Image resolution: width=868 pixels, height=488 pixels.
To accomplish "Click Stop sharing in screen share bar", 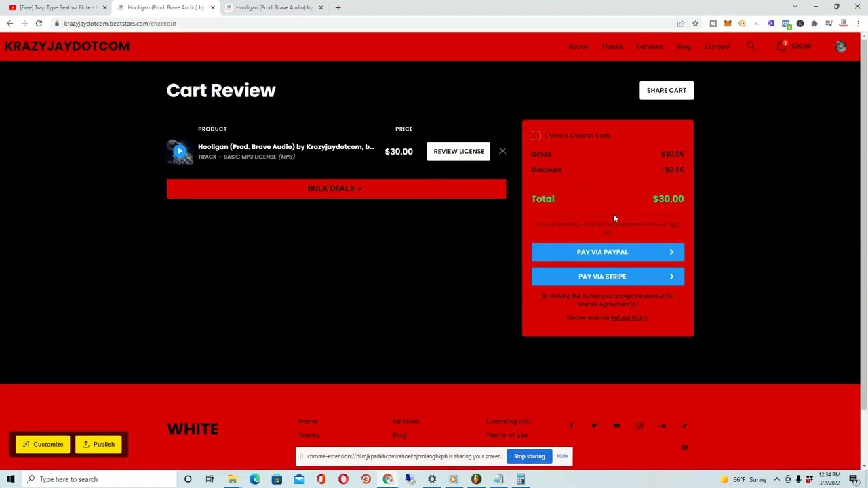I will [x=529, y=456].
